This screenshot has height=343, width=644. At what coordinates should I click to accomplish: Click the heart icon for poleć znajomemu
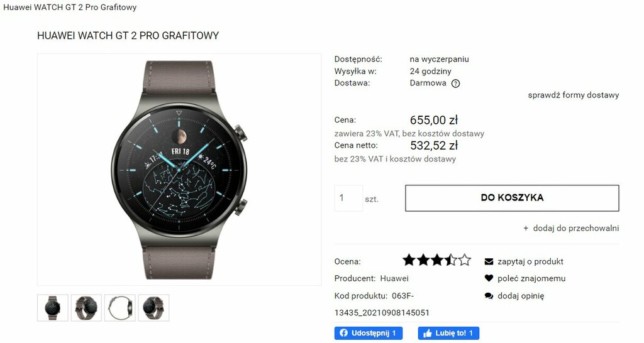click(489, 278)
